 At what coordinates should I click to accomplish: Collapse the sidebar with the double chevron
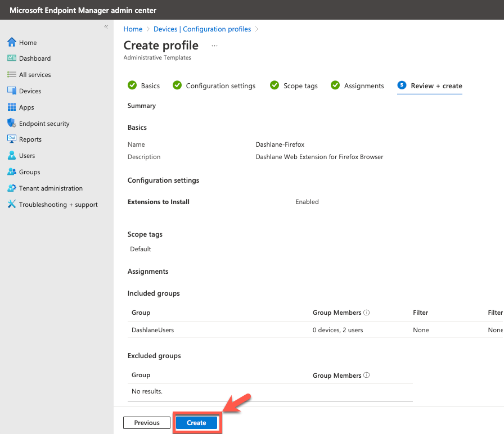coord(106,26)
